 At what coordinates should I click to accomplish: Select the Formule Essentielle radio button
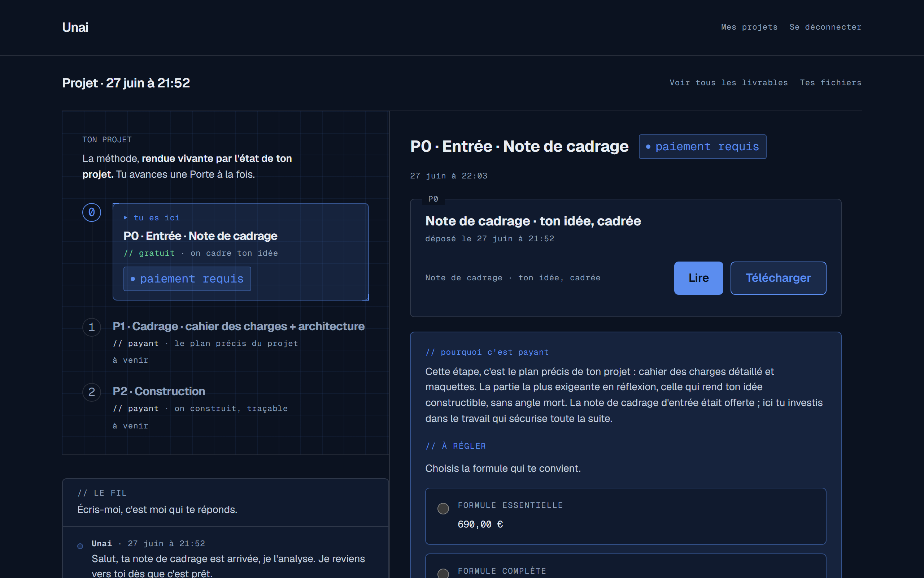pos(443,508)
